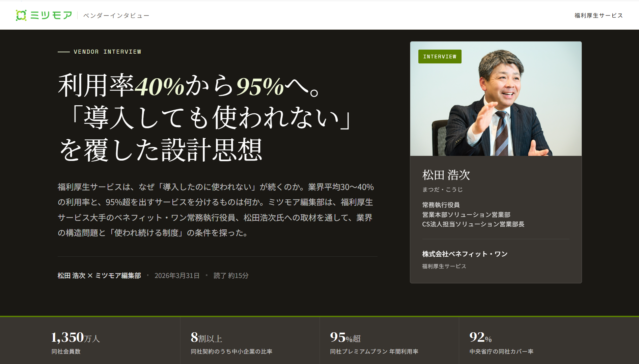Click the publish date 2026年3月31日

[177, 276]
